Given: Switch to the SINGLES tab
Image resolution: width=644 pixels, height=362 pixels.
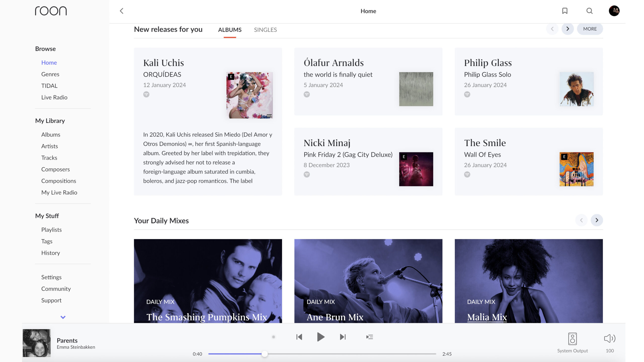Looking at the screenshot, I should point(265,30).
